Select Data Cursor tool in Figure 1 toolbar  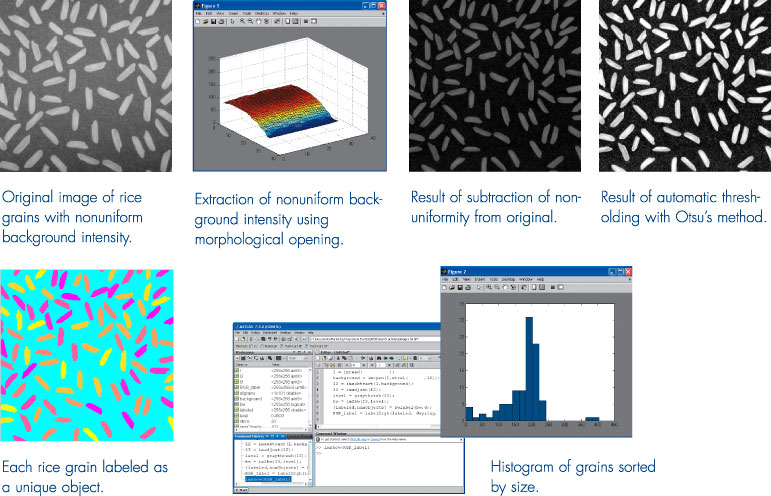point(277,22)
